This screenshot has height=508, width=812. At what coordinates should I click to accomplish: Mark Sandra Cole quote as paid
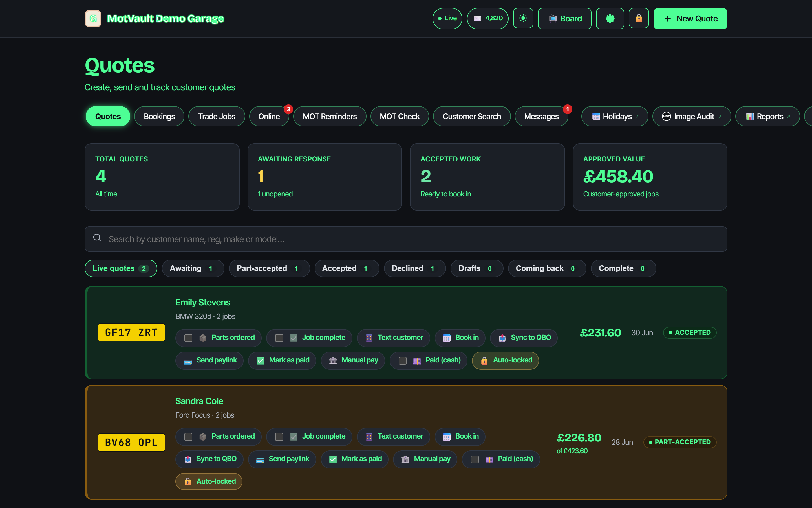click(x=355, y=459)
